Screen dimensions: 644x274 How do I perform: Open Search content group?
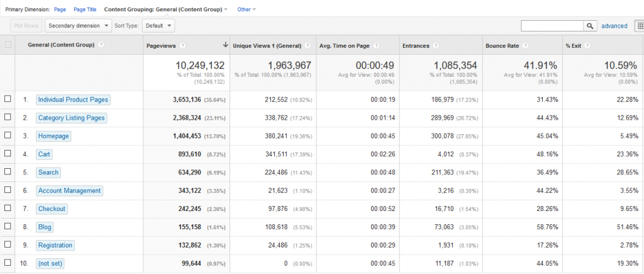point(48,173)
